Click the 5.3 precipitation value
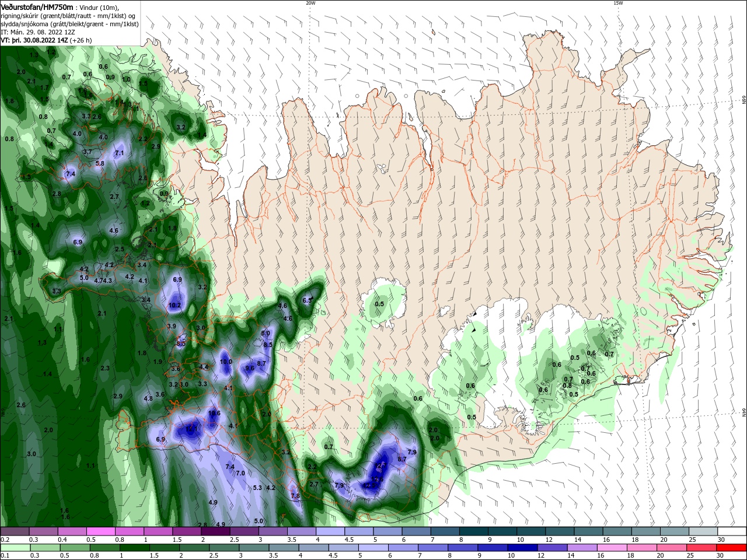 pos(257,488)
